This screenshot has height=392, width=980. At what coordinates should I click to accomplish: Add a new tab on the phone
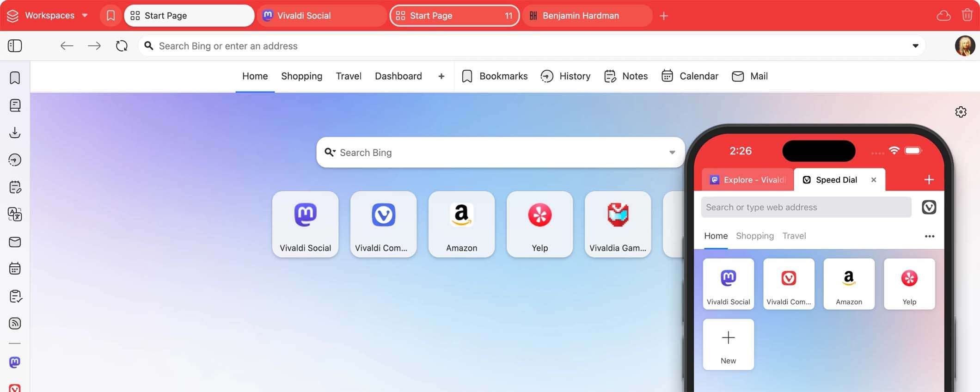929,180
